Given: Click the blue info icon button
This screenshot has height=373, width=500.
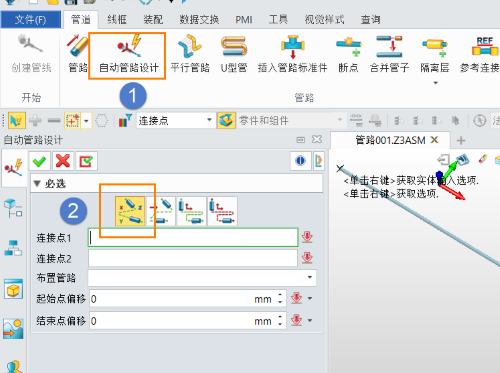Looking at the screenshot, I should [x=300, y=161].
